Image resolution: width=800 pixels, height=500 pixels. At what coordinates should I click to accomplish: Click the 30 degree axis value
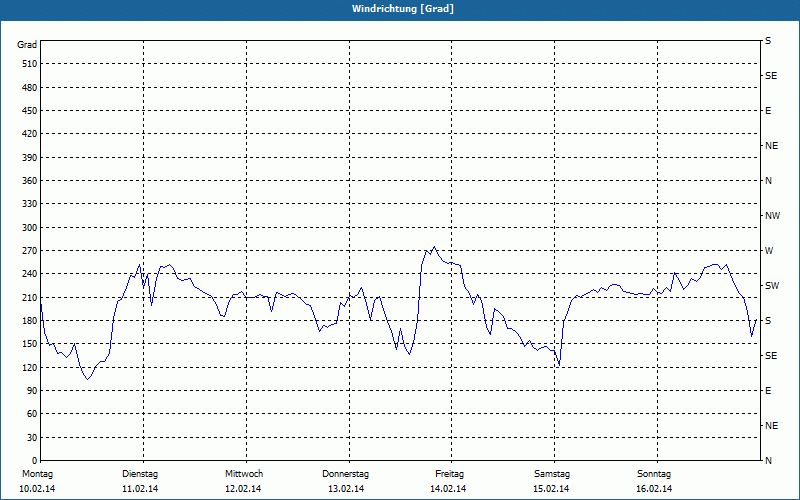tap(32, 437)
